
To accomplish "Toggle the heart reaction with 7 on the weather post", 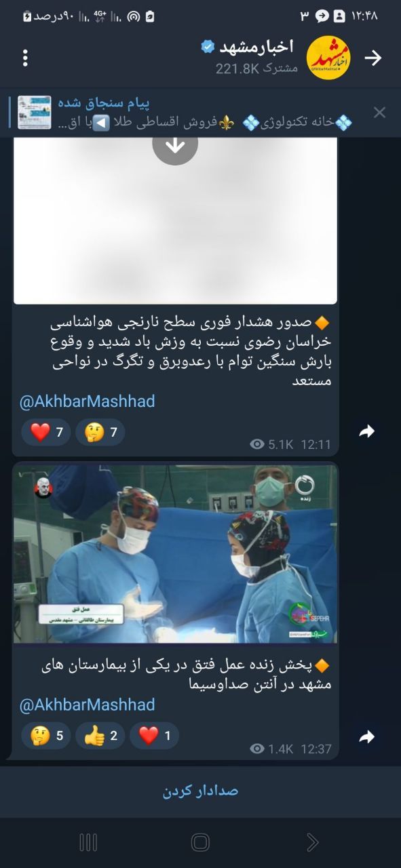I will pyautogui.click(x=46, y=432).
